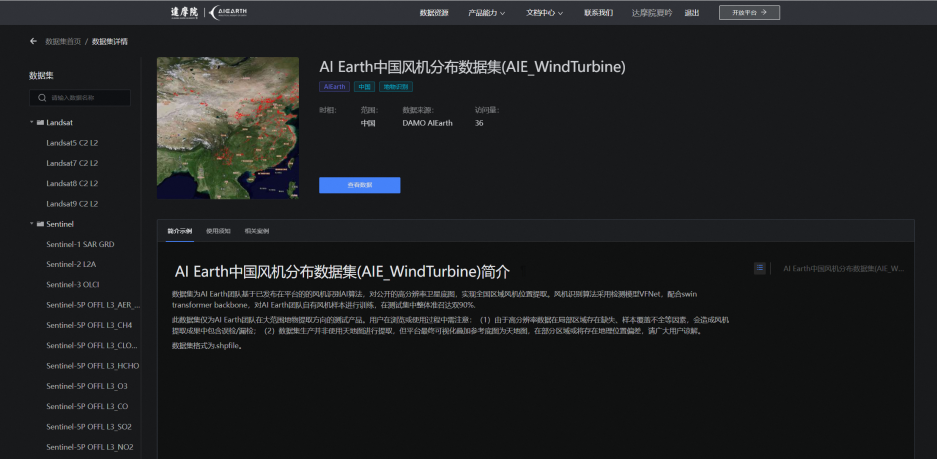The width and height of the screenshot is (937, 459).
Task: Toggle the table-of-contents list icon
Action: (760, 268)
